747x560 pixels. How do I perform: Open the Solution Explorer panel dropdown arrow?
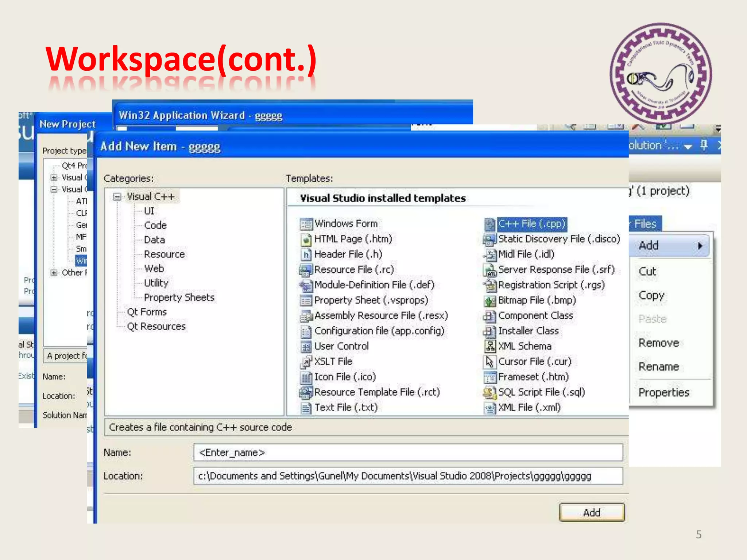[688, 147]
